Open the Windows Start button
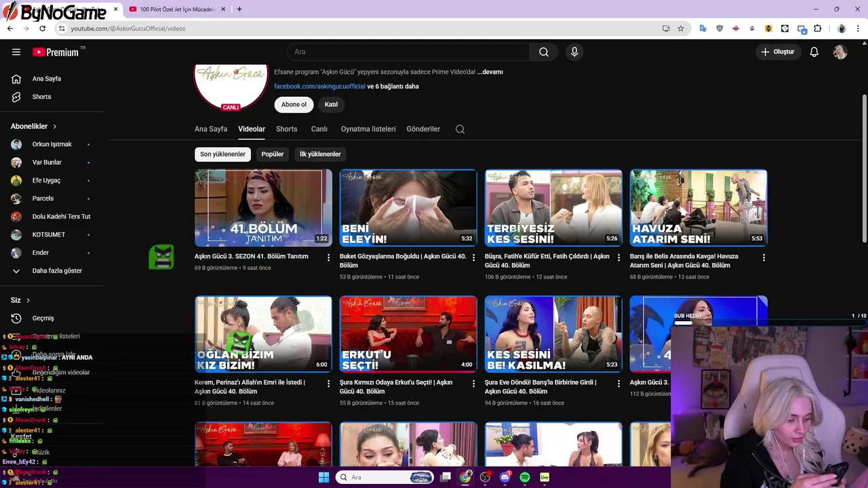The height and width of the screenshot is (488, 868). (323, 477)
